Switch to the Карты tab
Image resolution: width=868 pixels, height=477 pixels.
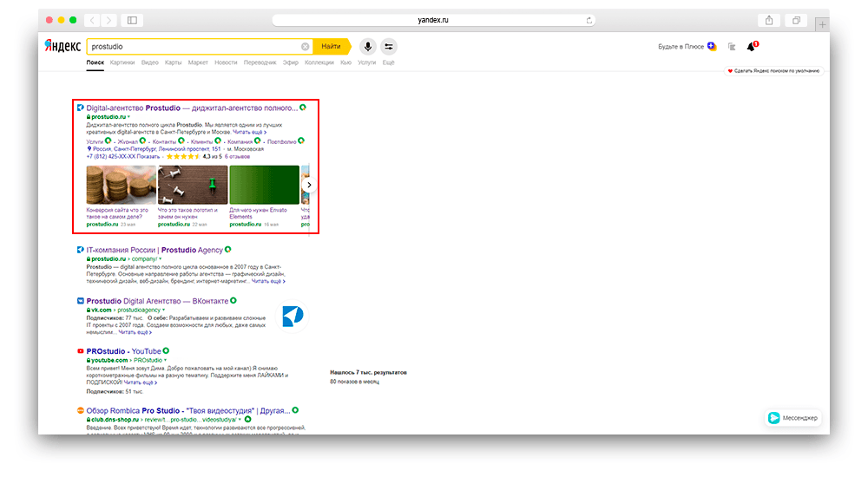pos(174,62)
